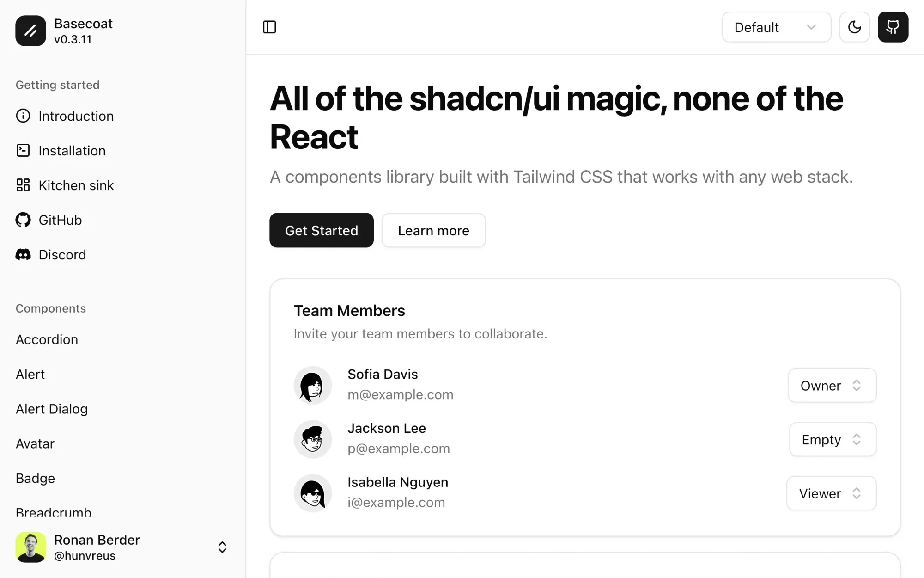
Task: Click the GitHub octocat sidebar icon
Action: (x=23, y=220)
